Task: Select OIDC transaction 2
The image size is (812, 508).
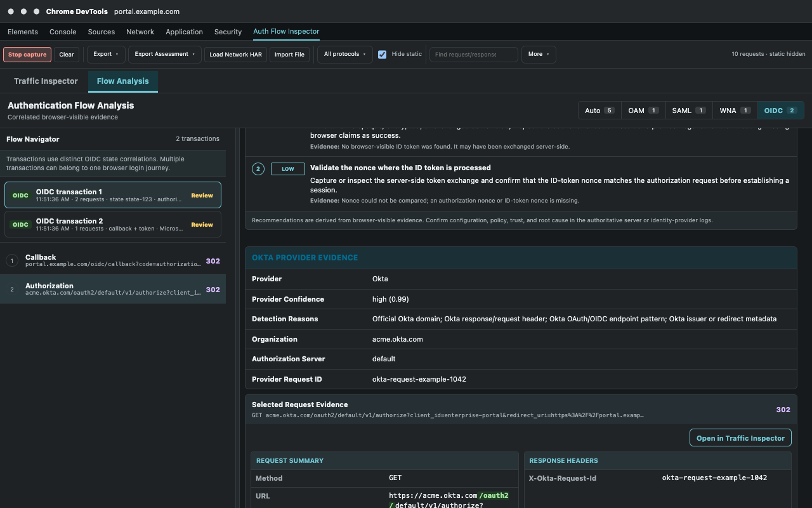Action: coord(113,224)
